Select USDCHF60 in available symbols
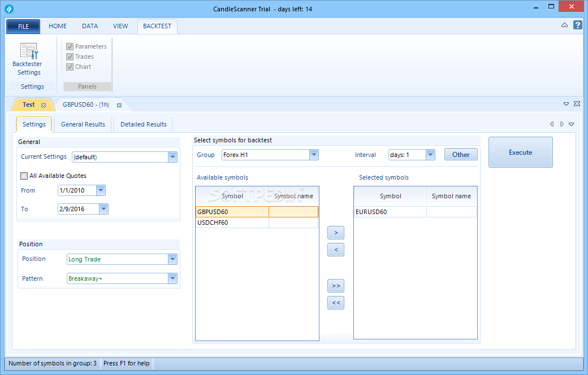The height and width of the screenshot is (375, 588). tap(257, 223)
